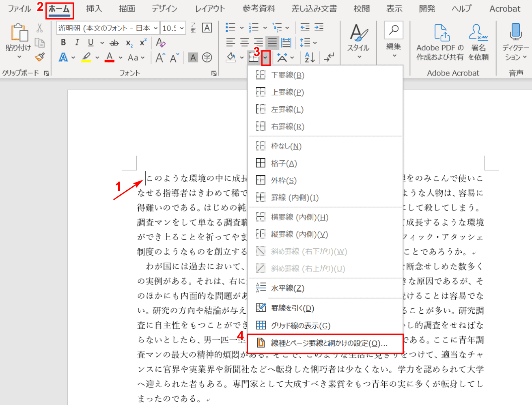Toggle bold formatting

point(63,43)
